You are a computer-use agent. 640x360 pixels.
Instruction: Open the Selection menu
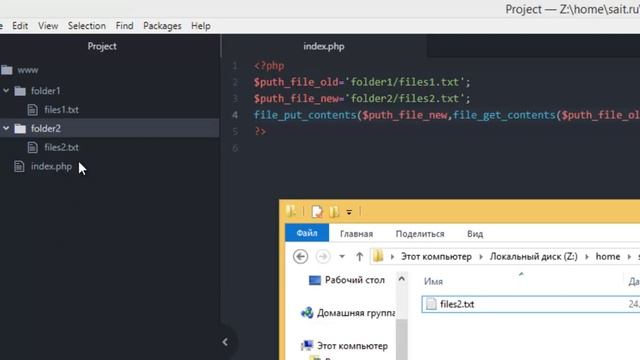pos(87,26)
